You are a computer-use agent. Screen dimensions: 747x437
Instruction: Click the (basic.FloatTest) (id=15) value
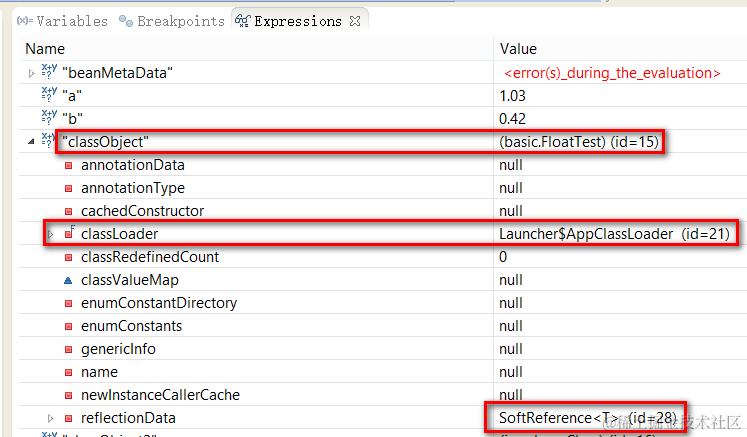coord(579,142)
